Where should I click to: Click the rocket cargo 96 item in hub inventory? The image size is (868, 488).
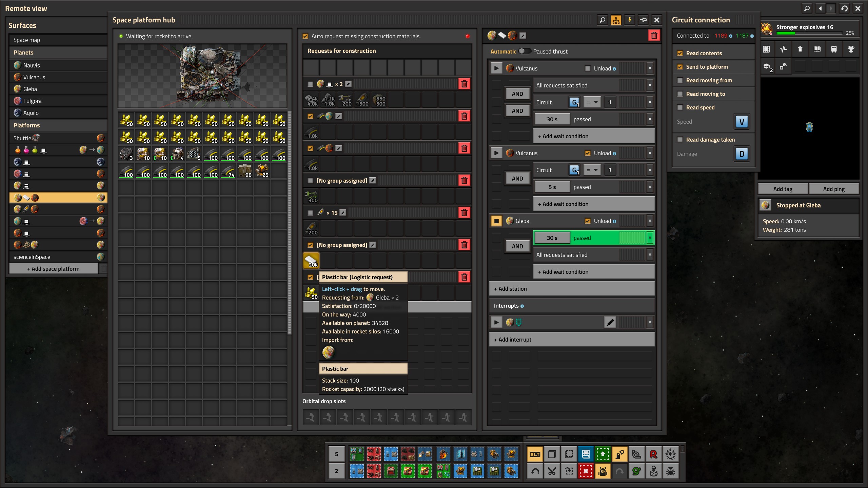pyautogui.click(x=245, y=171)
